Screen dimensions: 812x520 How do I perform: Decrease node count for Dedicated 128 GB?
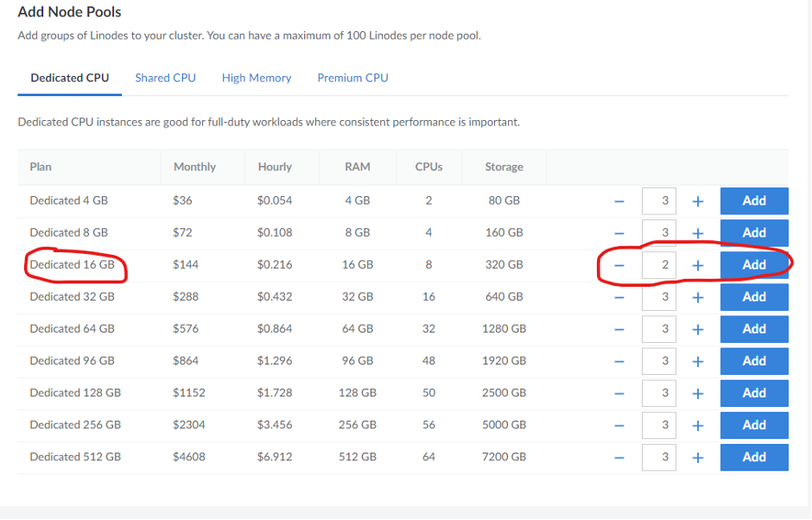[619, 394]
